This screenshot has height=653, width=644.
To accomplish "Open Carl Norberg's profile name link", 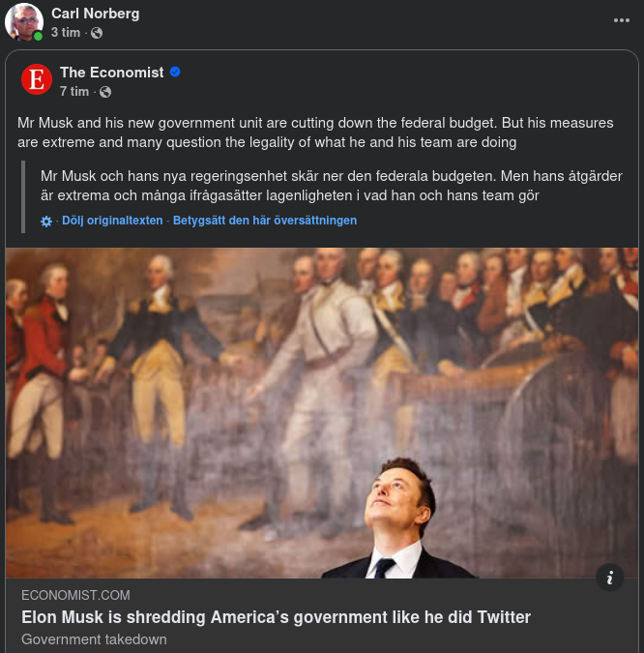I will pyautogui.click(x=95, y=14).
